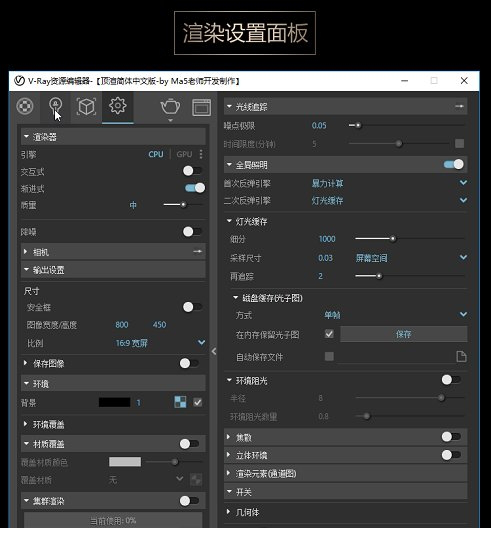Open the 覆盖材质 dropdown
This screenshot has width=491, height=549.
[x=180, y=479]
